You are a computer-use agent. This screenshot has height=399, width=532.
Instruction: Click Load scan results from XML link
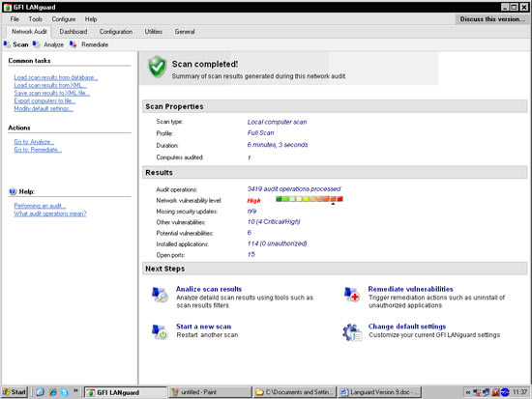point(50,85)
